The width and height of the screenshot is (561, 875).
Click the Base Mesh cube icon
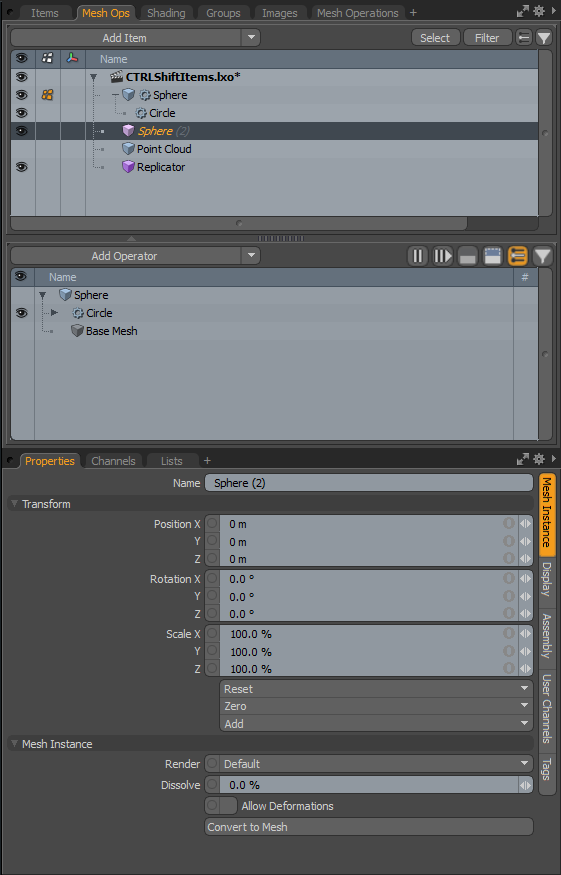tap(78, 331)
